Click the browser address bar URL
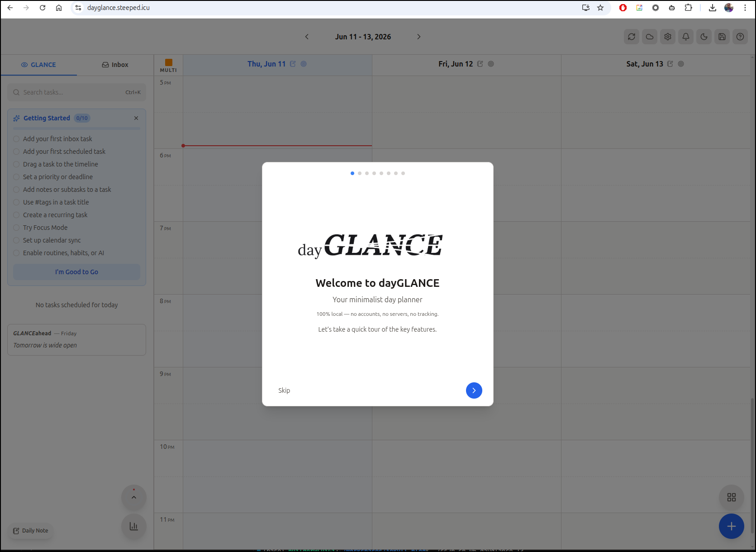 pyautogui.click(x=119, y=8)
